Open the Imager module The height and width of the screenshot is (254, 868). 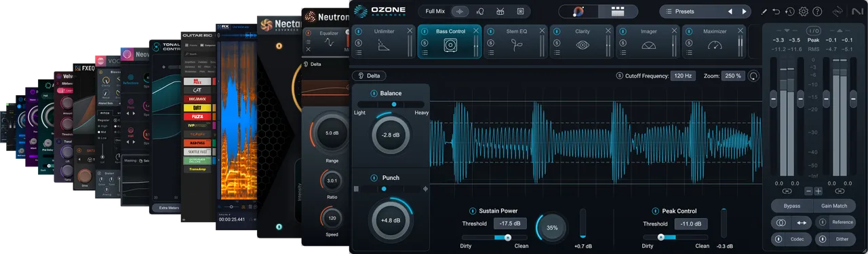pos(648,41)
